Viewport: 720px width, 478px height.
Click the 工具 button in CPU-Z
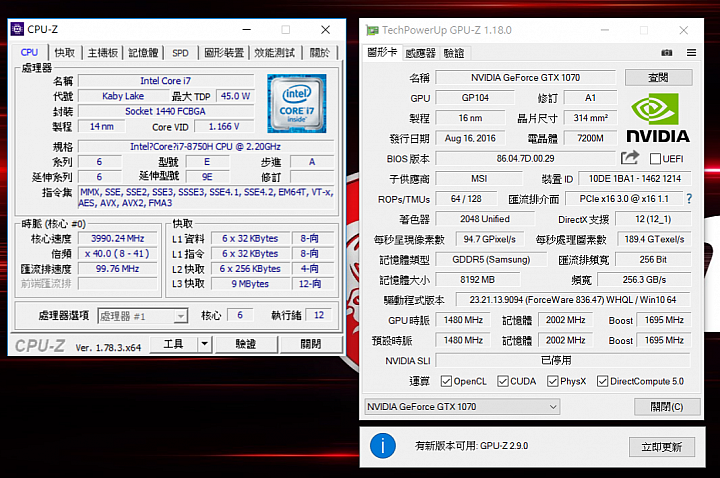174,344
